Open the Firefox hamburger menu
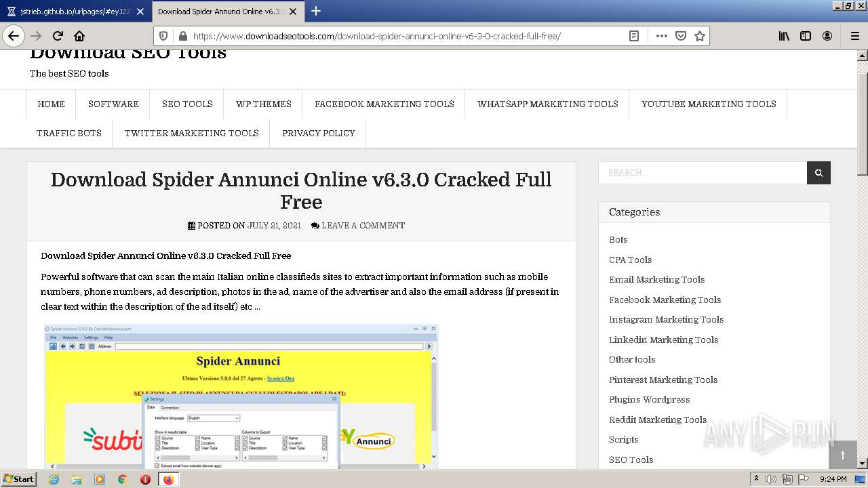 pyautogui.click(x=854, y=36)
